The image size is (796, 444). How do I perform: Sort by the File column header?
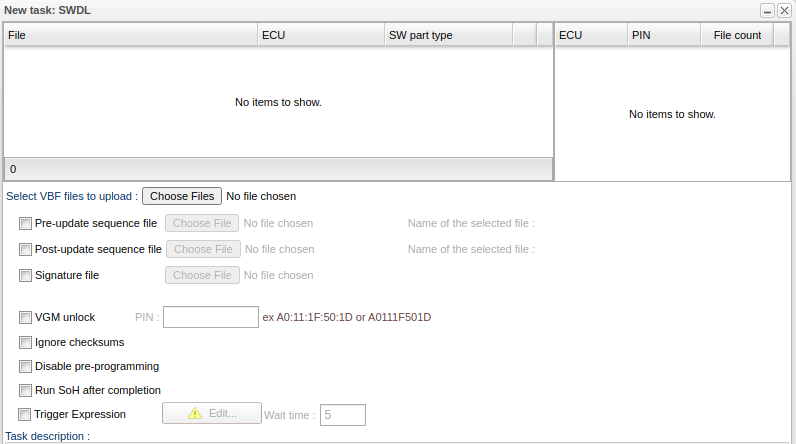130,35
